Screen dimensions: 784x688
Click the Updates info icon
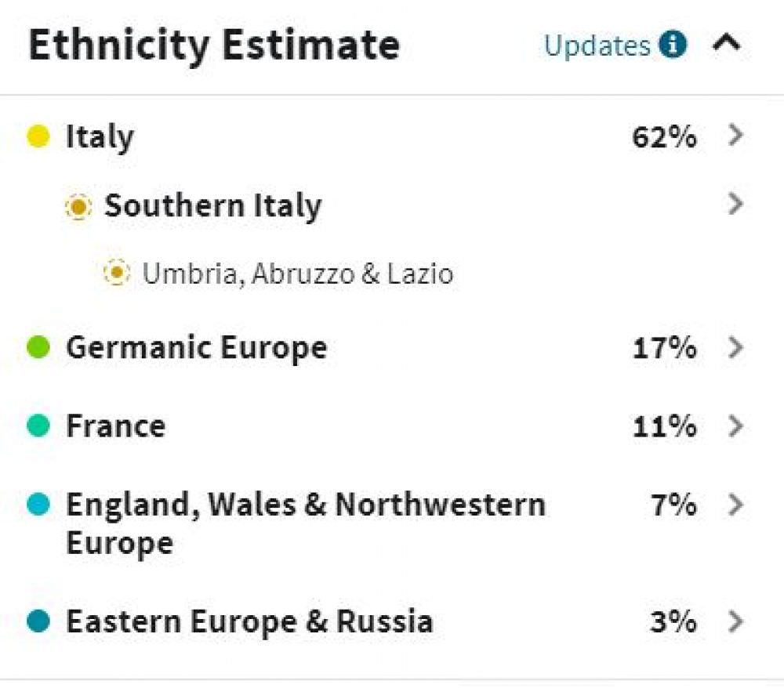point(673,45)
